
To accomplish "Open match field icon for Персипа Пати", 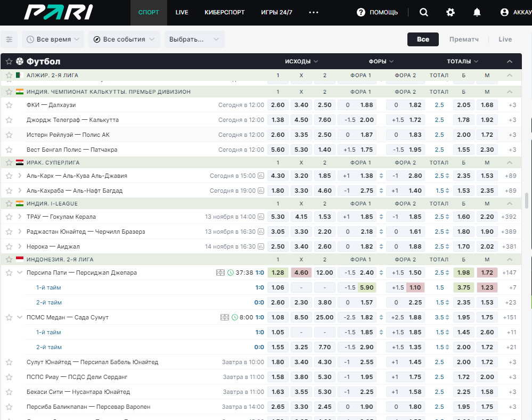I will [220, 273].
